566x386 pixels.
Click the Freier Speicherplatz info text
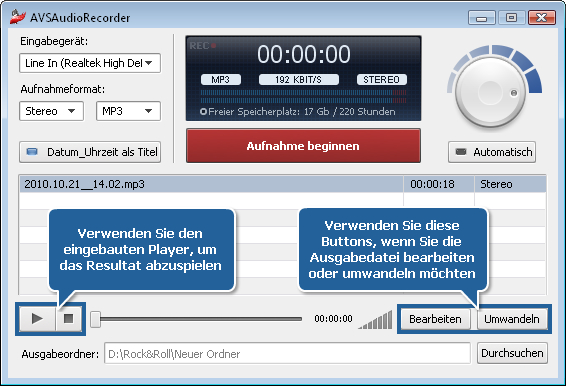(x=298, y=112)
